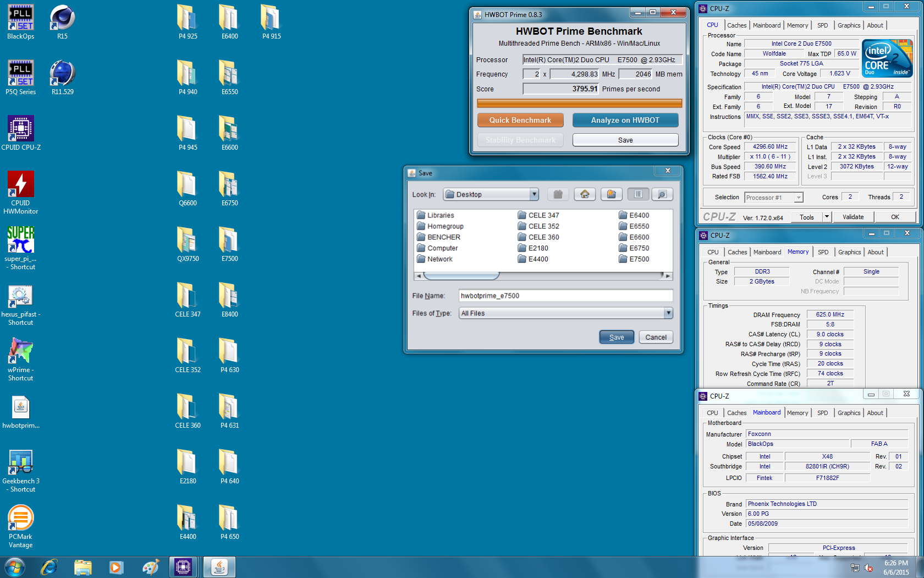The height and width of the screenshot is (578, 924).
Task: Open the About tab in the bottom CPU-Z window
Action: coord(875,413)
